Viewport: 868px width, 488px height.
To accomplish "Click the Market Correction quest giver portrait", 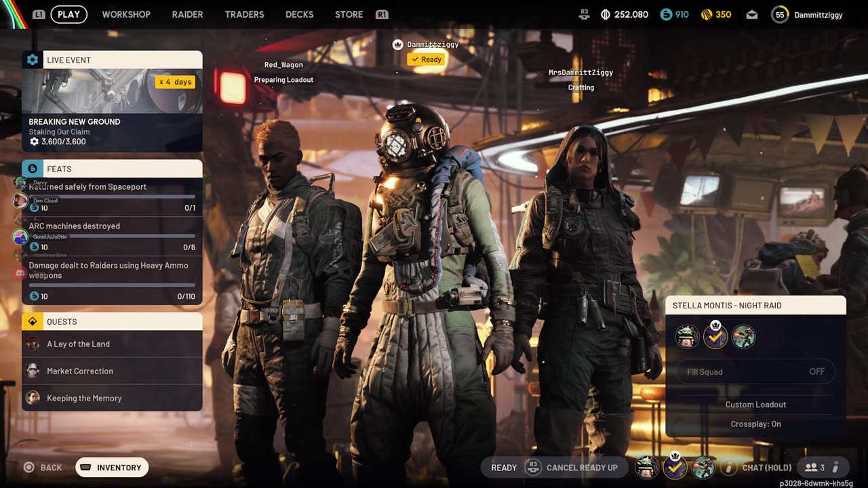I will coord(33,371).
